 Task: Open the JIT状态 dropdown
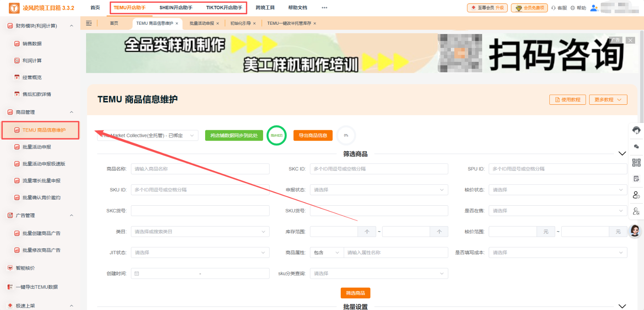[x=200, y=252]
